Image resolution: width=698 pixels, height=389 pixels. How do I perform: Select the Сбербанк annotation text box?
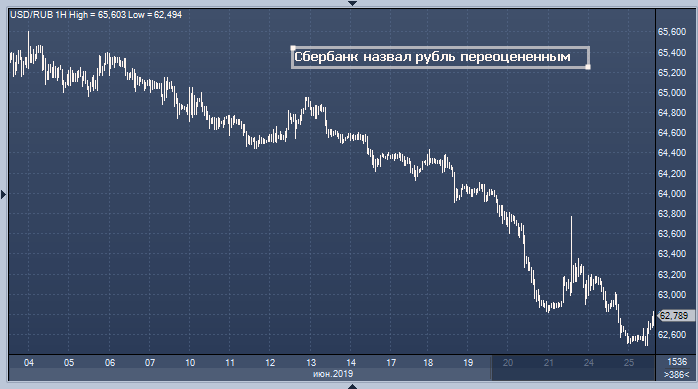pos(440,57)
